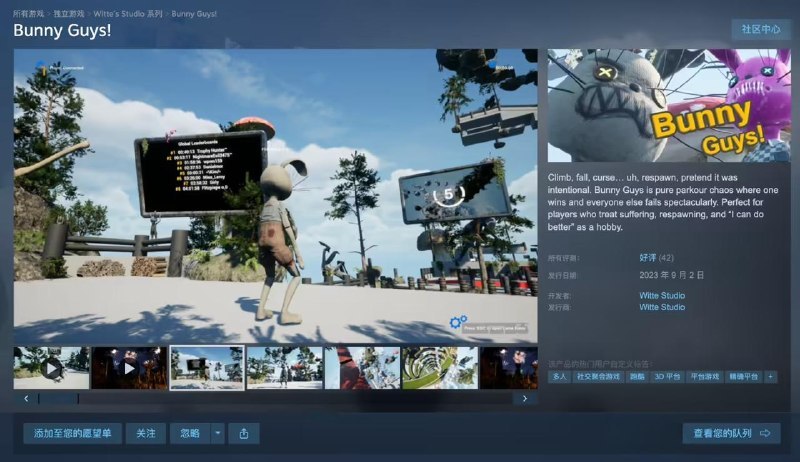Play the outdoor trailer video thumbnail
Screen dimensions: 800x462
tap(51, 368)
